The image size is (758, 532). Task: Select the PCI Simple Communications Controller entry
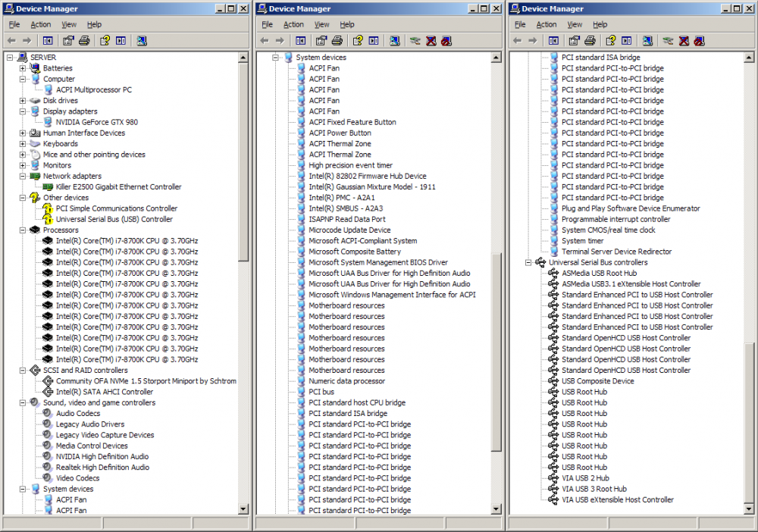coord(115,208)
